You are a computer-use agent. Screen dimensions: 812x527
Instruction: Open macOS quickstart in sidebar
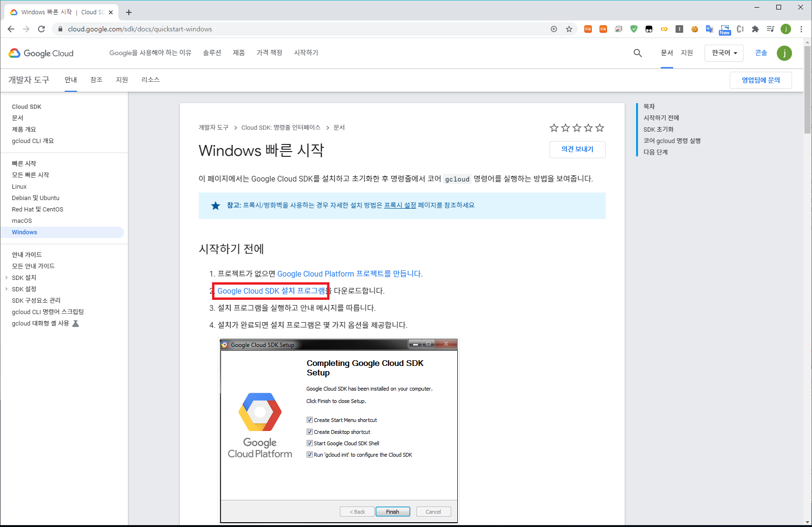pos(22,221)
